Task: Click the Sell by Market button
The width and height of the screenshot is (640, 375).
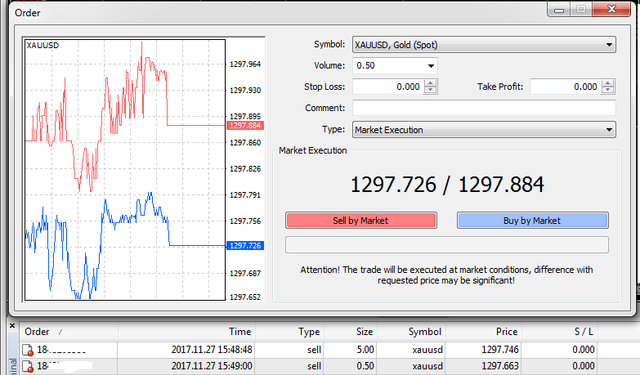Action: [361, 220]
